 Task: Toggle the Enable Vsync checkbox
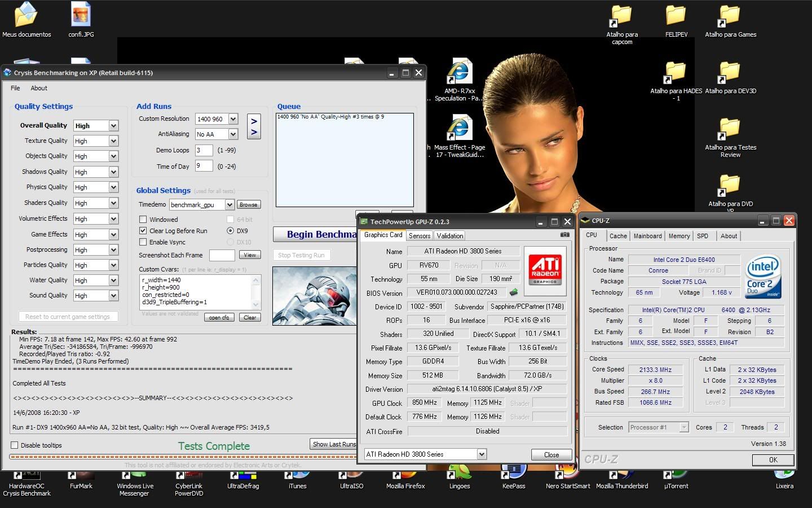(143, 242)
